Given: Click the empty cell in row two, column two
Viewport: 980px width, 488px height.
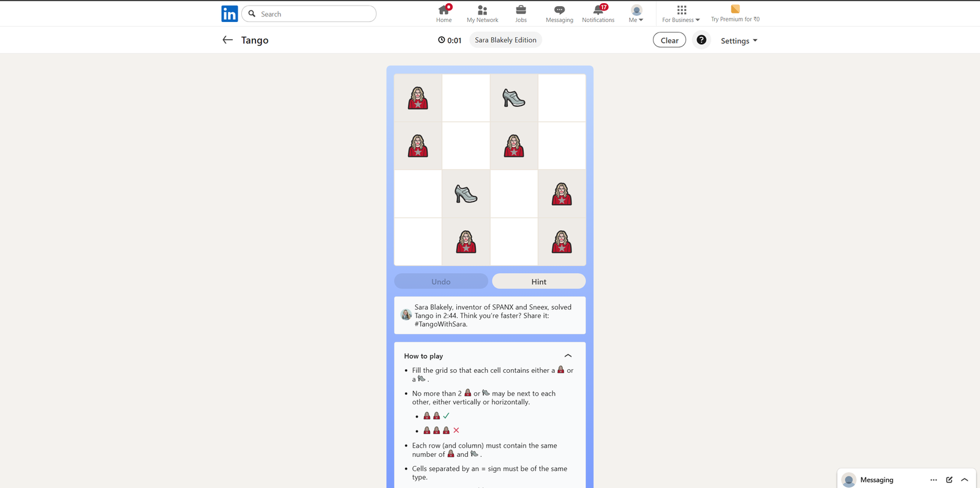Looking at the screenshot, I should point(466,146).
